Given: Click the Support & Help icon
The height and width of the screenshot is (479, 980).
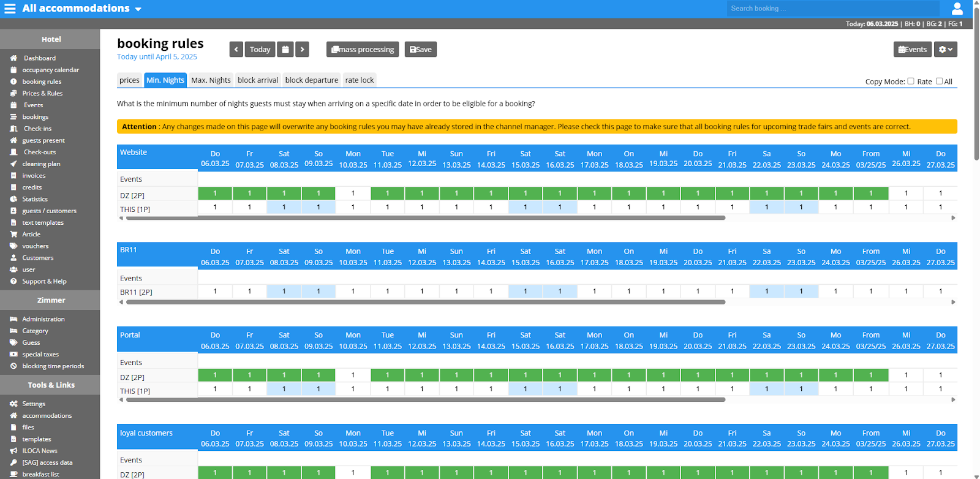Looking at the screenshot, I should (x=13, y=281).
